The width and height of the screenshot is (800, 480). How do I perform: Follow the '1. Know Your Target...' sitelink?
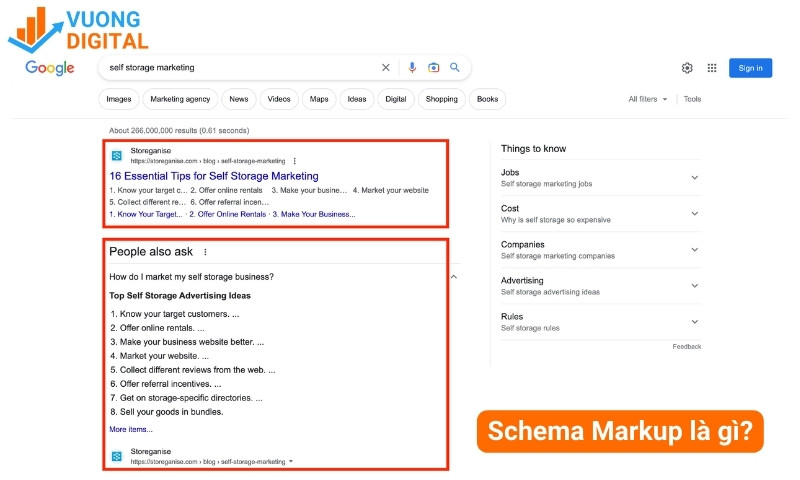(x=145, y=214)
